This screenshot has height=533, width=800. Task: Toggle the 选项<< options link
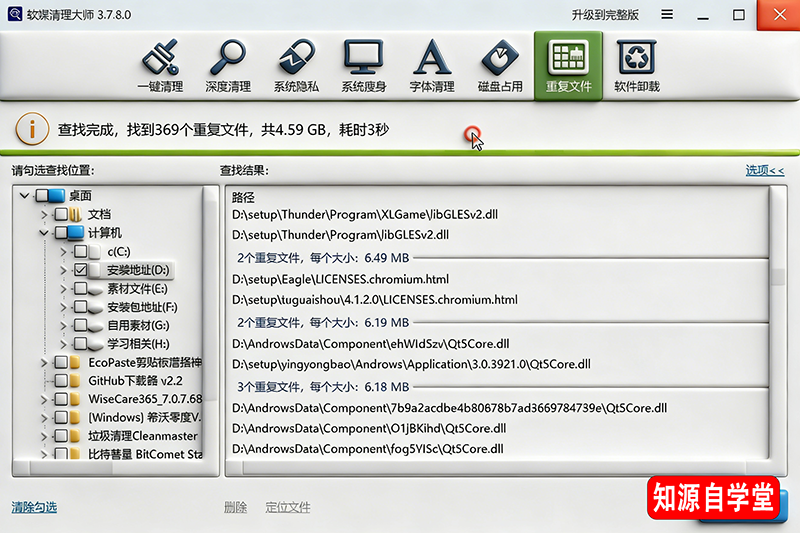pos(765,170)
